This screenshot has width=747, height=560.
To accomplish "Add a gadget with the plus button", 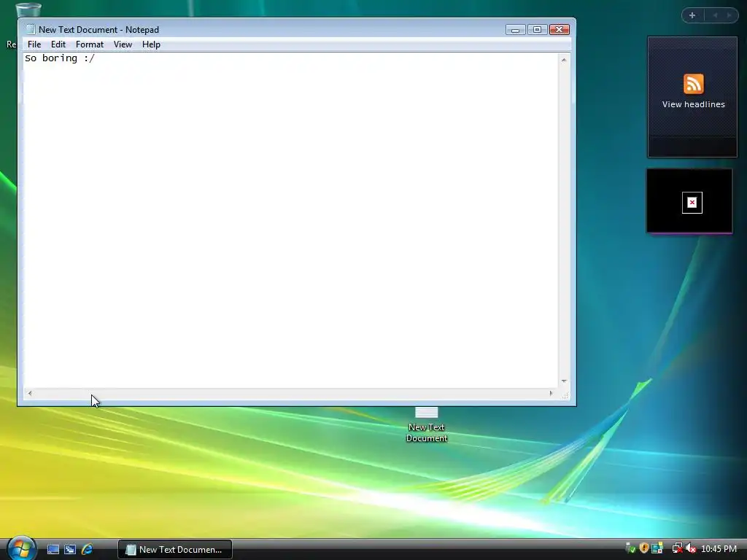I will coord(692,15).
